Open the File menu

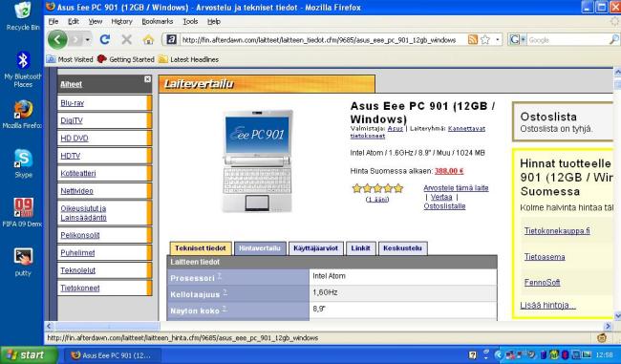(54, 21)
